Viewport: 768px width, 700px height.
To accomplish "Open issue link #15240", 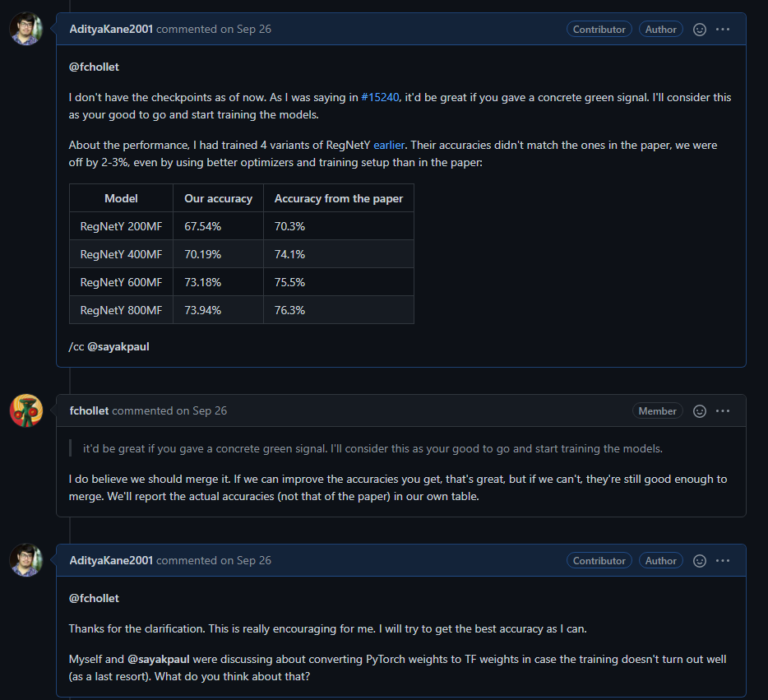I will coord(380,97).
